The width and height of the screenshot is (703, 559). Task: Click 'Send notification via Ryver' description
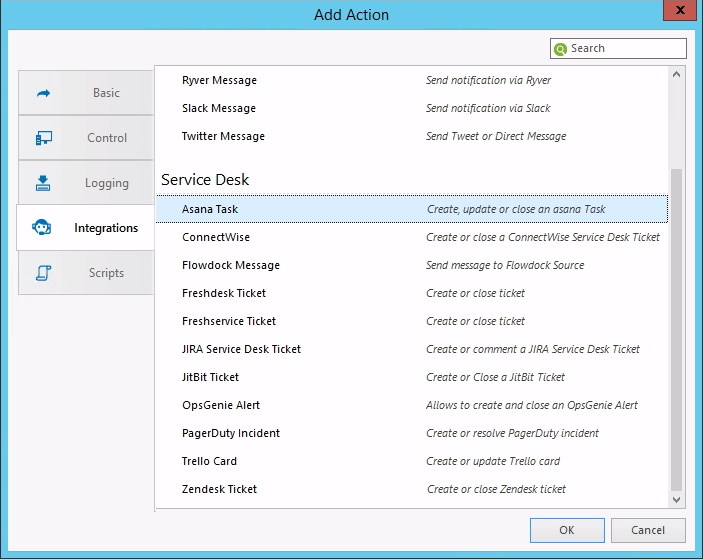[x=488, y=80]
